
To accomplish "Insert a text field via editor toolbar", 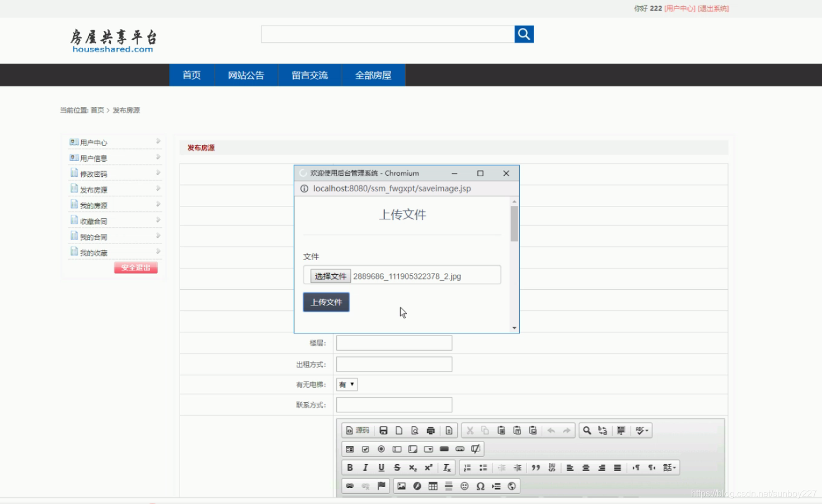I will click(397, 449).
